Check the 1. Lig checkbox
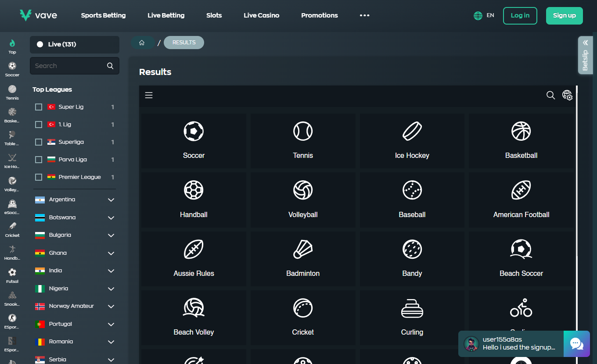 (x=39, y=125)
